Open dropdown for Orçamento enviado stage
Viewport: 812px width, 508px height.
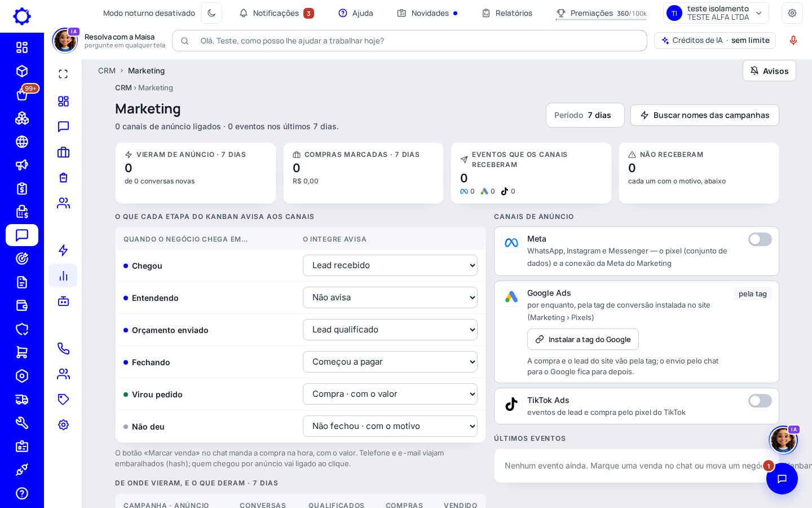point(390,330)
